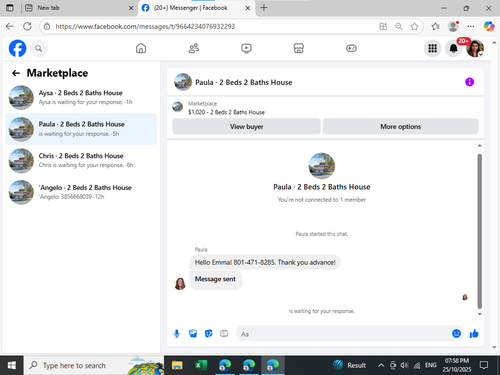The width and height of the screenshot is (500, 375).
Task: Click the chat scrollbar up arrow
Action: pos(480,145)
